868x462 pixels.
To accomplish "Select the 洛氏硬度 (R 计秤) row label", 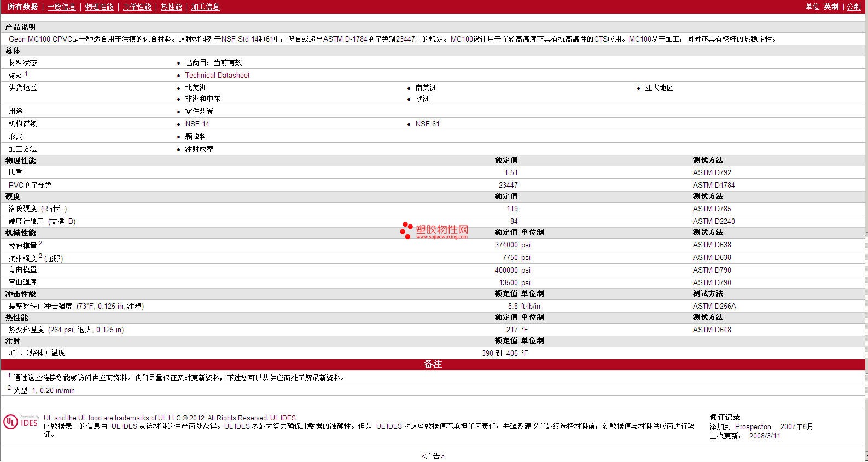I will (38, 209).
